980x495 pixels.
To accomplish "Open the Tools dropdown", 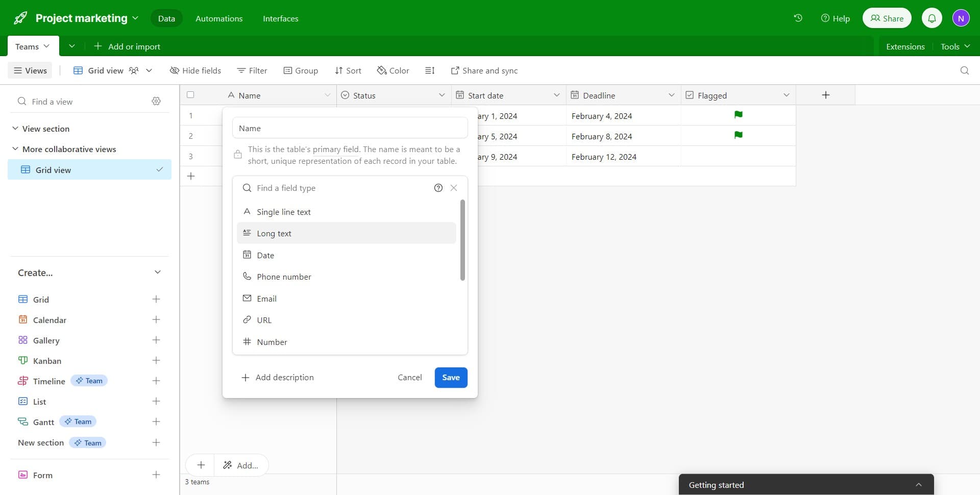I will [x=954, y=46].
